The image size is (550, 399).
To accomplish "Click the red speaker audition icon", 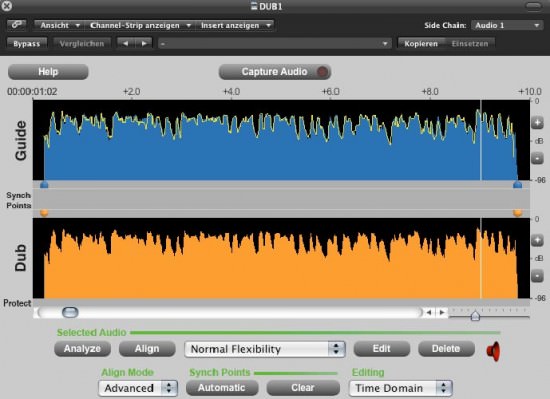I will [493, 351].
